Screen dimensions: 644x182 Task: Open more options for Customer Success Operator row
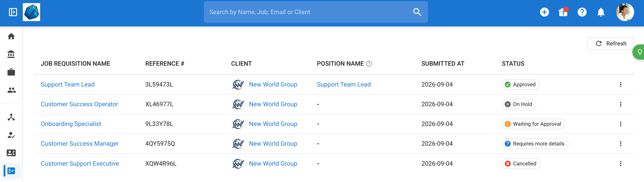tap(620, 104)
